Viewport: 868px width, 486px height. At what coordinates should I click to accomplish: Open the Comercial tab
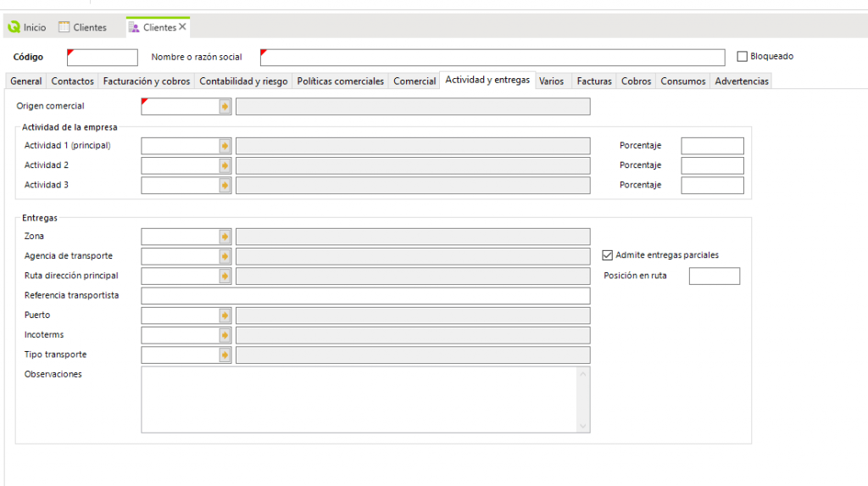(415, 81)
